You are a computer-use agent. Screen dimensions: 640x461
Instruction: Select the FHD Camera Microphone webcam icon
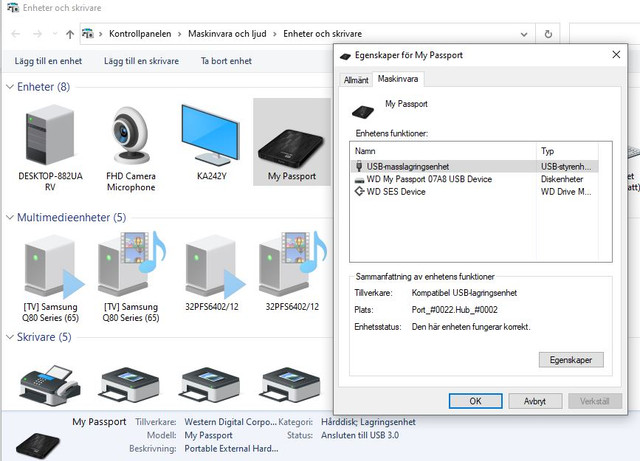[131, 136]
